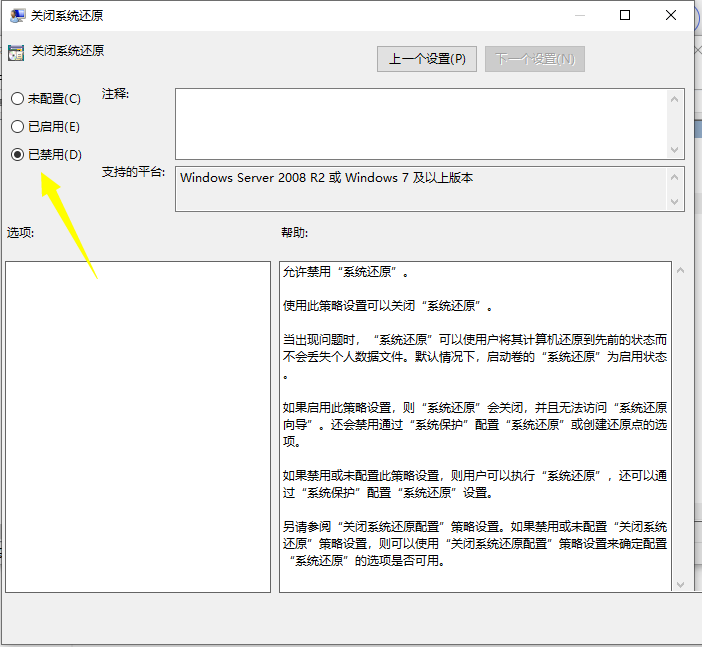Click the policy icon in the title bar
The height and width of the screenshot is (647, 702).
pyautogui.click(x=18, y=16)
